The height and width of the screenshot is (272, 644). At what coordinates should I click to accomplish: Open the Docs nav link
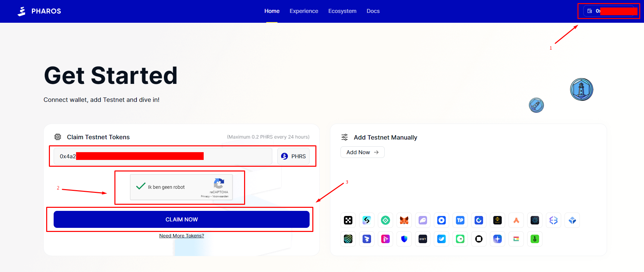coord(373,11)
